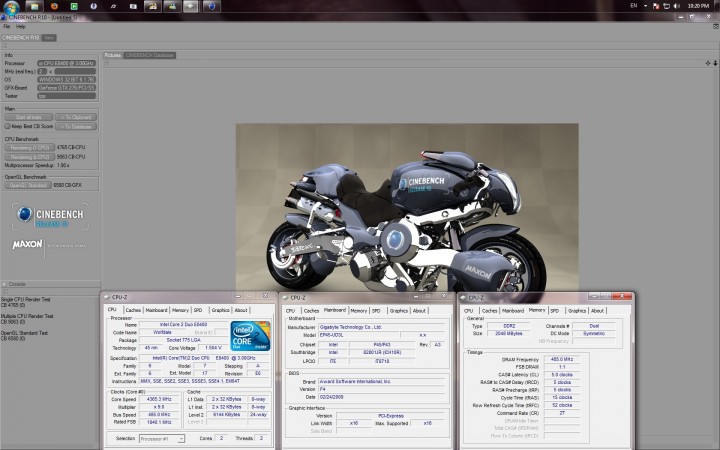Click the OpenGL Standard Test console line
This screenshot has height=450, width=720.
25,335
